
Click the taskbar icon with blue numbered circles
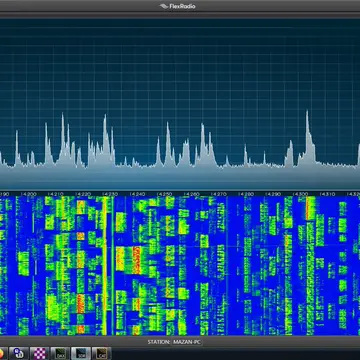[x=19, y=353]
